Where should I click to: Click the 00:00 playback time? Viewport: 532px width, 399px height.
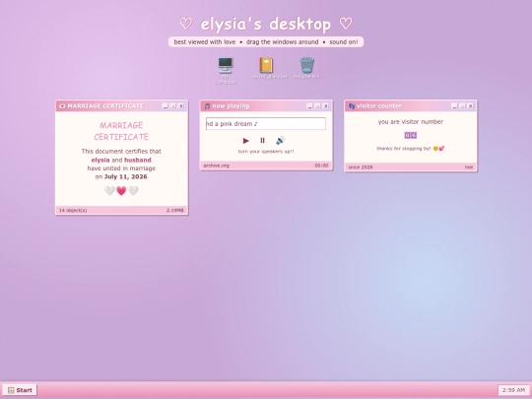321,166
